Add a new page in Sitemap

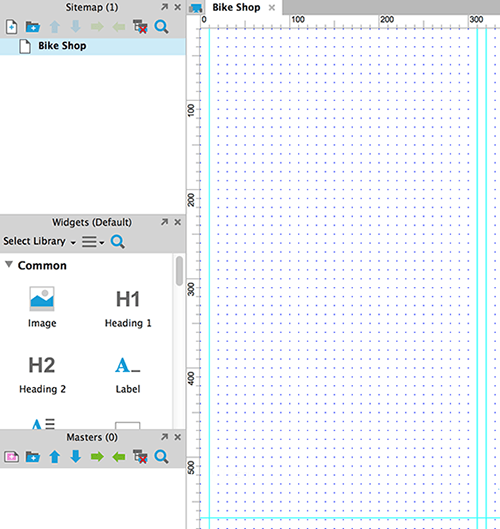click(11, 27)
